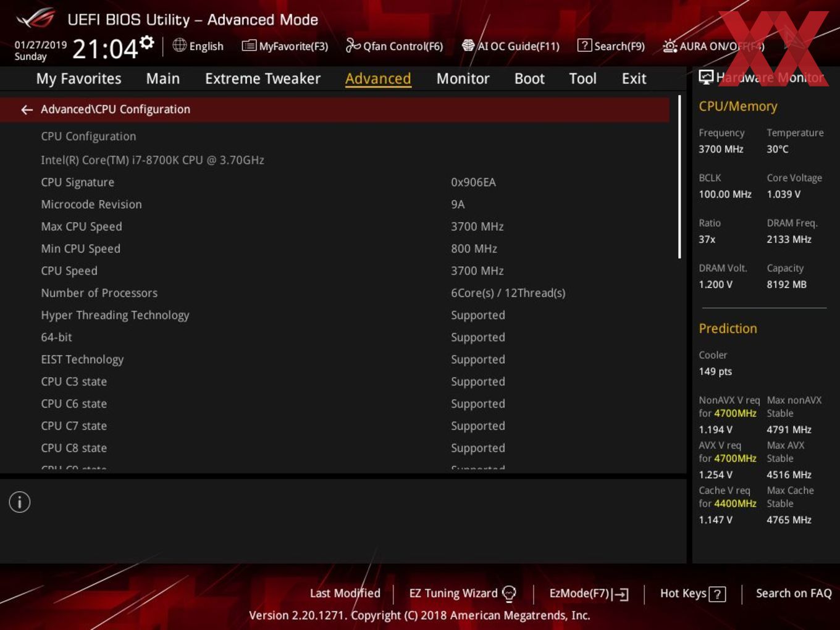Click the 0x906EA signature value
Image resolution: width=840 pixels, height=630 pixels.
(x=473, y=182)
